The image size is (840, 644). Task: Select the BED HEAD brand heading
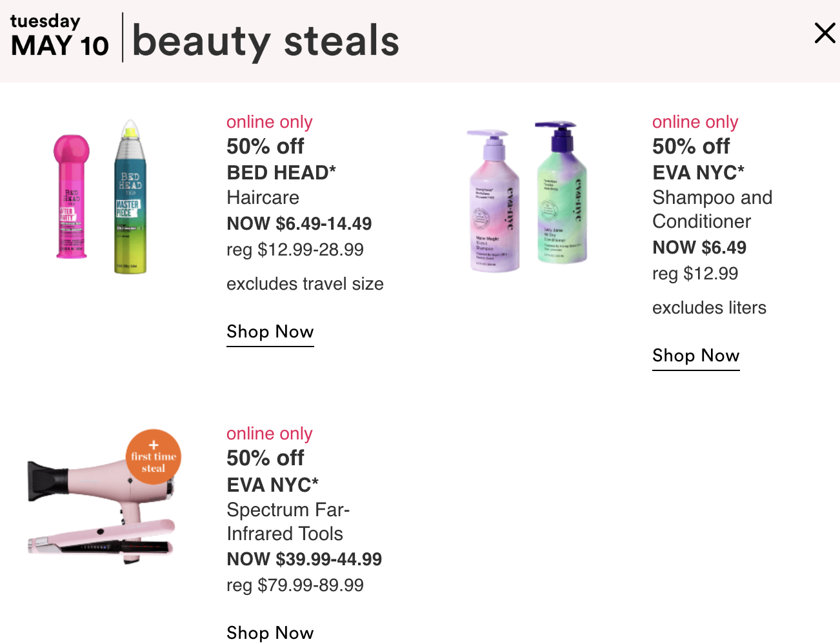pyautogui.click(x=281, y=172)
